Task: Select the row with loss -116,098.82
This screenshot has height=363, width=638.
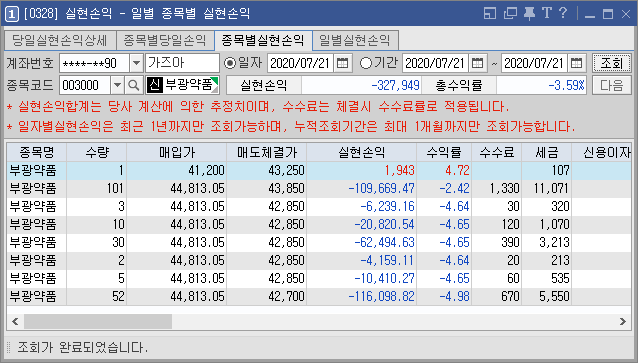Action: pyautogui.click(x=319, y=296)
